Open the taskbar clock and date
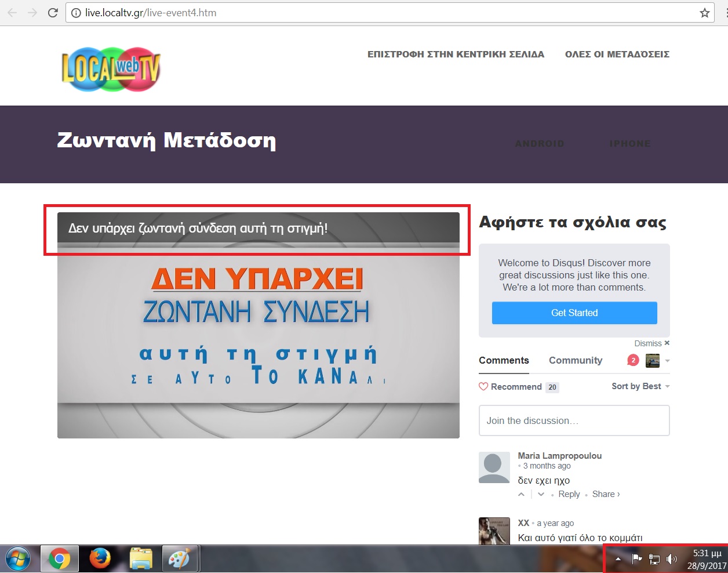The image size is (728, 573). pyautogui.click(x=707, y=559)
